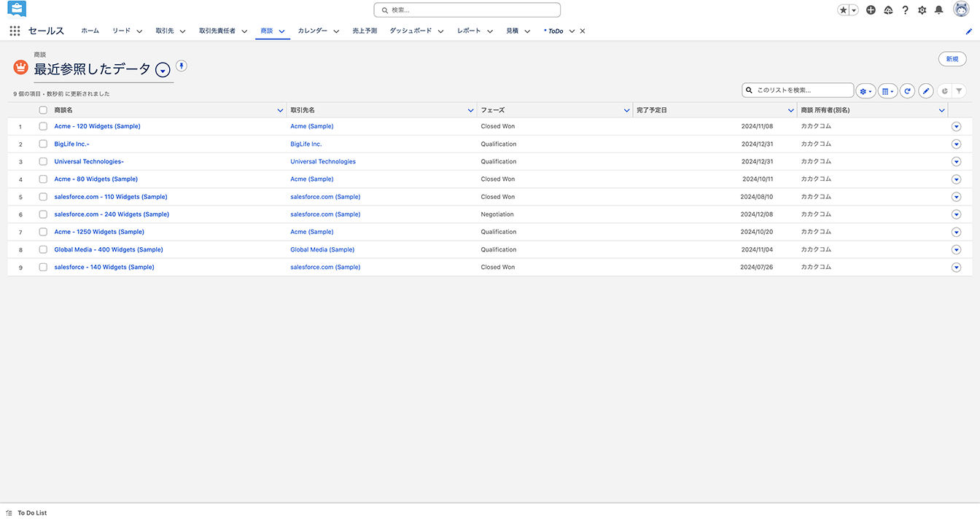Open row actions for Global Media - 400 Widgets
This screenshot has width=980, height=522.
(x=956, y=249)
